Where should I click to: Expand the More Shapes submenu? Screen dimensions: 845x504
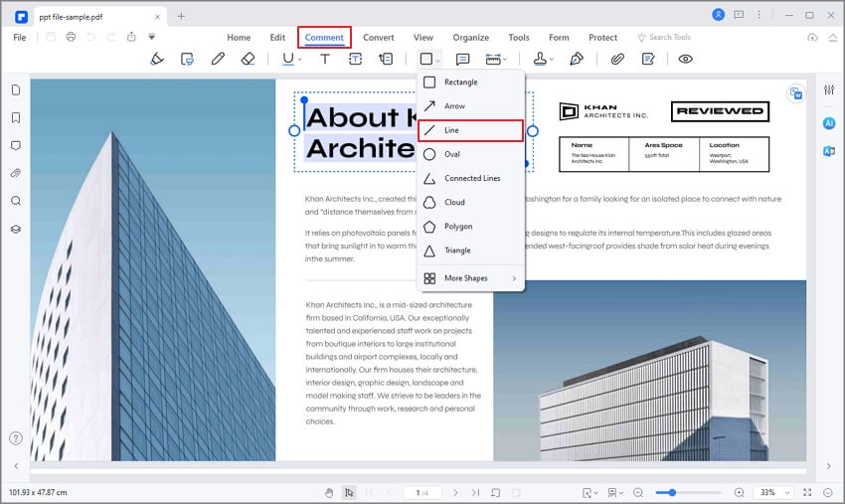pyautogui.click(x=470, y=278)
